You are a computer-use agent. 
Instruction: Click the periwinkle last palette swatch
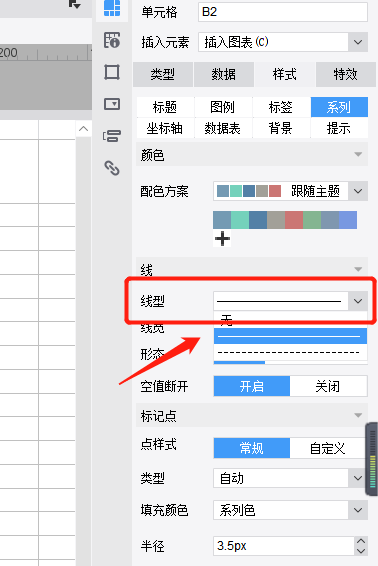[348, 220]
